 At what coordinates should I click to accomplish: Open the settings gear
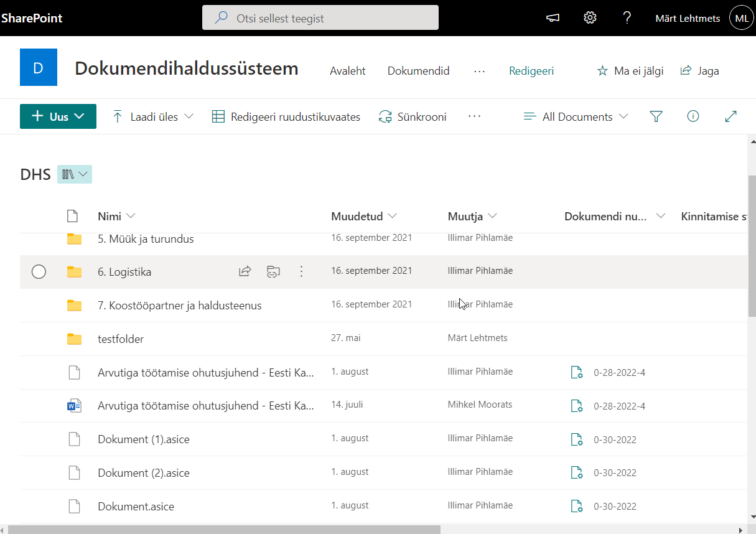click(590, 18)
